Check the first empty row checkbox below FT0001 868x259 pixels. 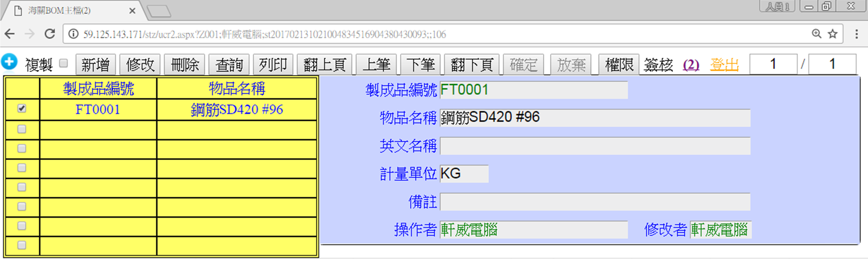click(x=22, y=129)
